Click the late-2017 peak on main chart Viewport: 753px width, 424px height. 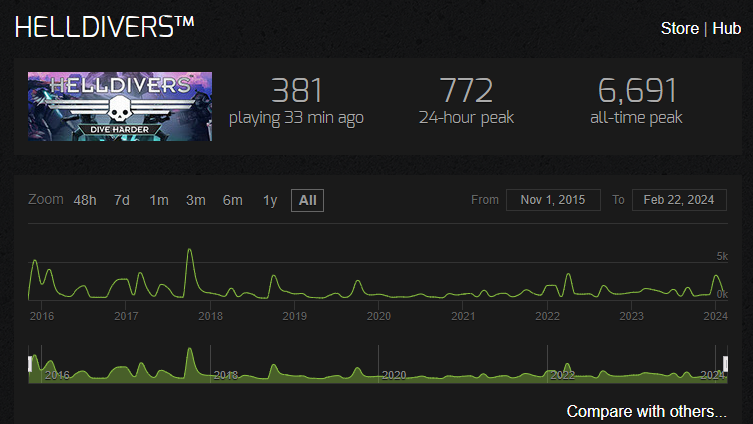190,250
